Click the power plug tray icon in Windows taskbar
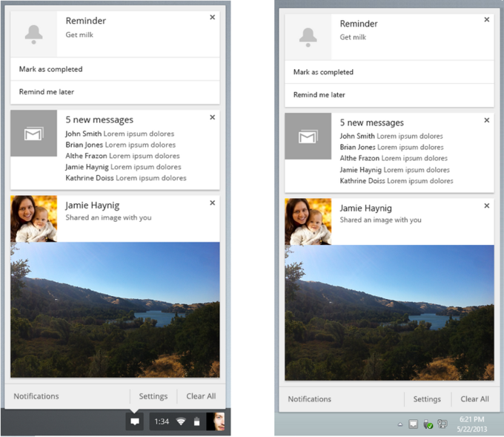Viewport: 504px width, 437px height. coord(428,424)
